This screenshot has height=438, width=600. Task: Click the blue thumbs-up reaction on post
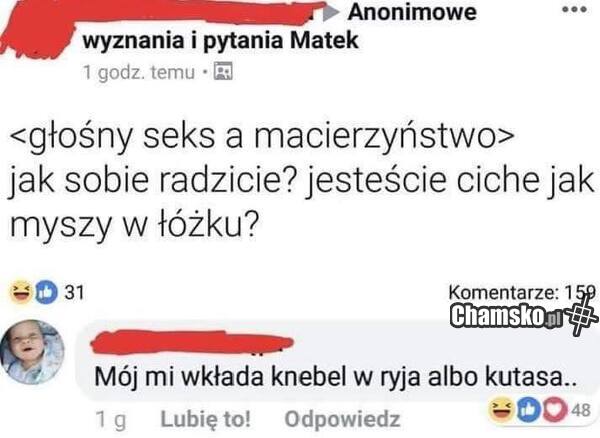click(x=46, y=292)
